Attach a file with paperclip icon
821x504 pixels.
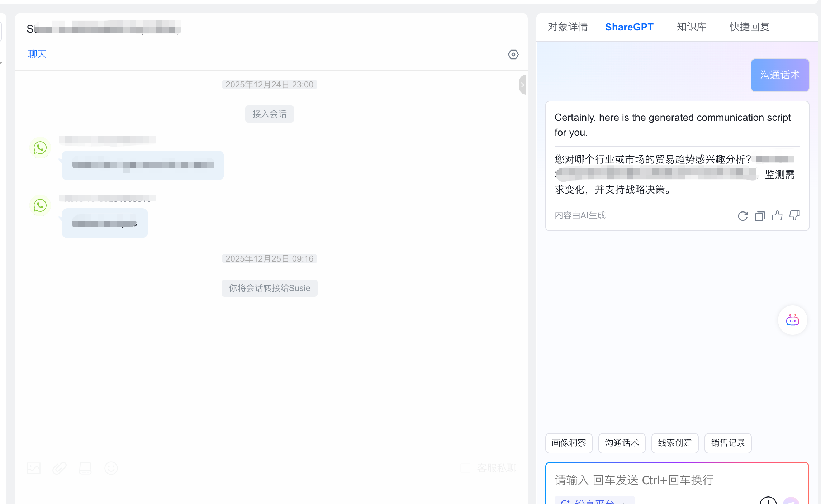click(60, 468)
